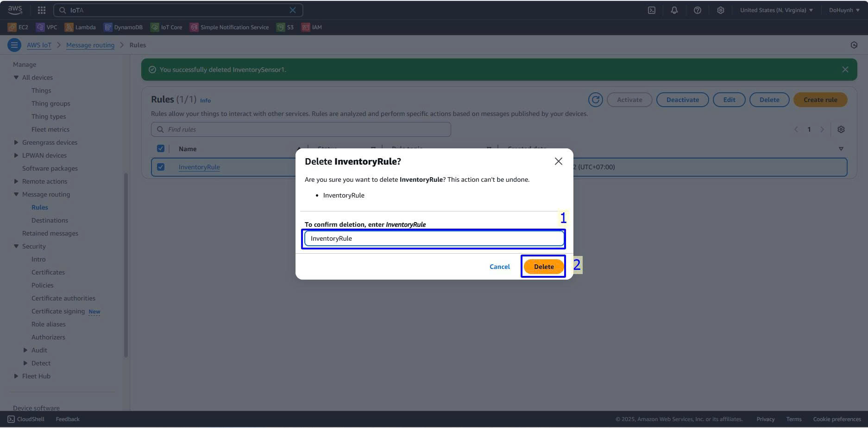Confirm with the orange Delete button
The image size is (868, 428).
coord(543,267)
